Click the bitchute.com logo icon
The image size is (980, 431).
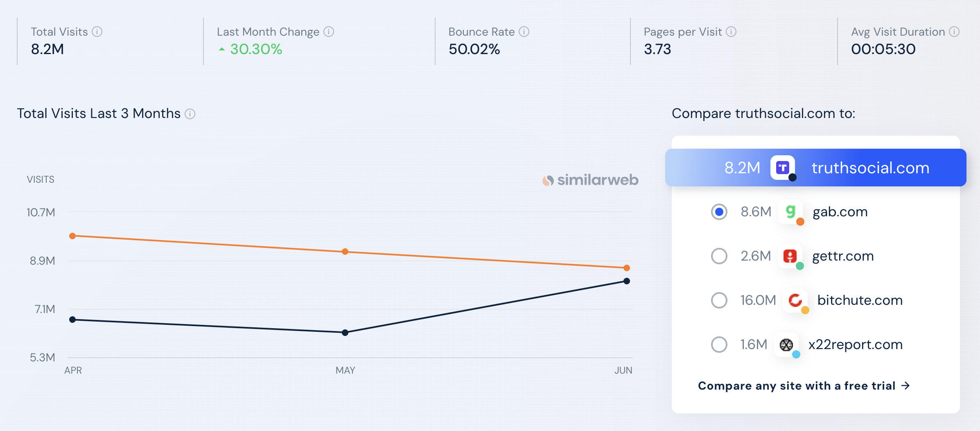795,300
